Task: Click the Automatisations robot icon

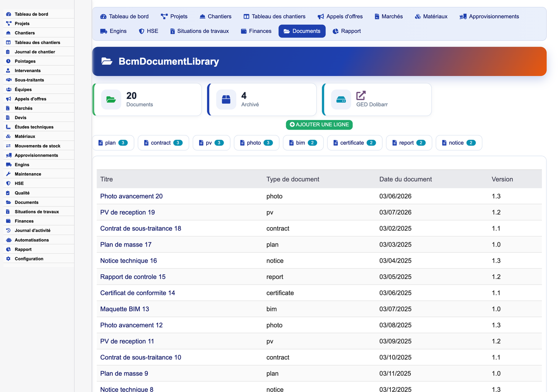Action: tap(8, 240)
